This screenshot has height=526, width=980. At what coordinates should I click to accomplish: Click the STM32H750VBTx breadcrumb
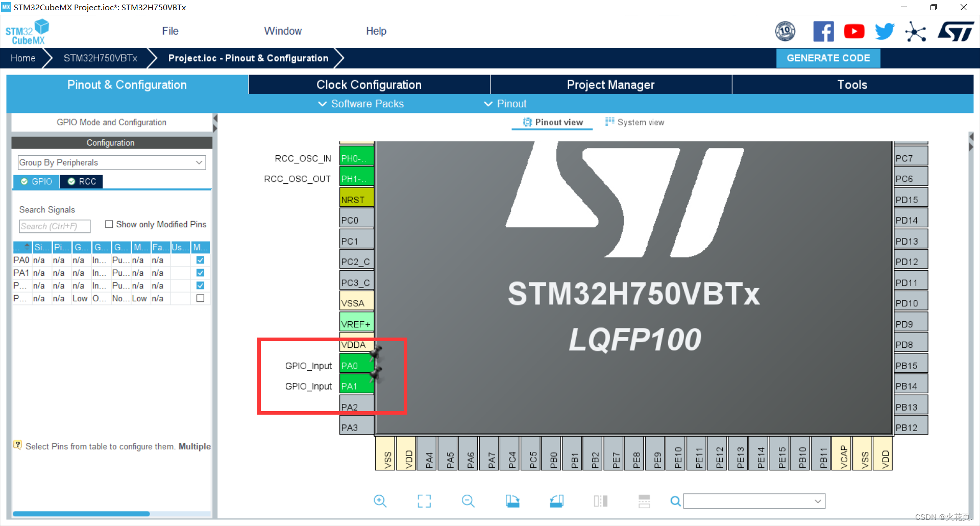[101, 58]
